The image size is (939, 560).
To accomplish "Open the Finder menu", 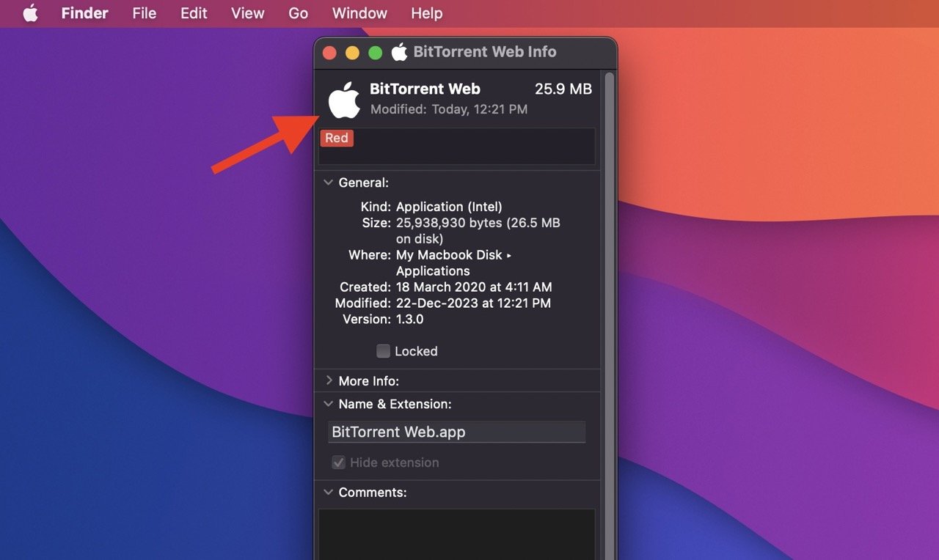I will pos(85,13).
